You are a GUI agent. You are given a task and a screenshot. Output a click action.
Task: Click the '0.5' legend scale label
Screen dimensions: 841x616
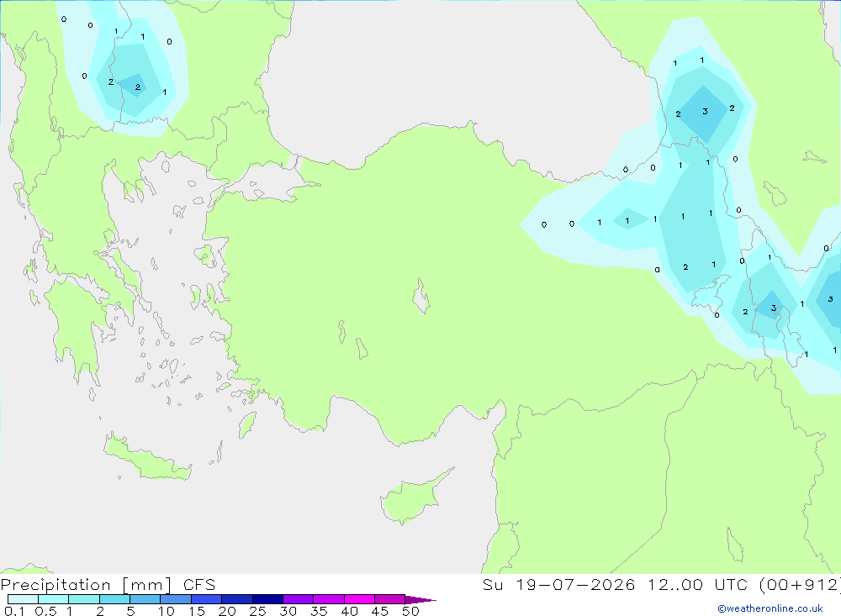45,611
